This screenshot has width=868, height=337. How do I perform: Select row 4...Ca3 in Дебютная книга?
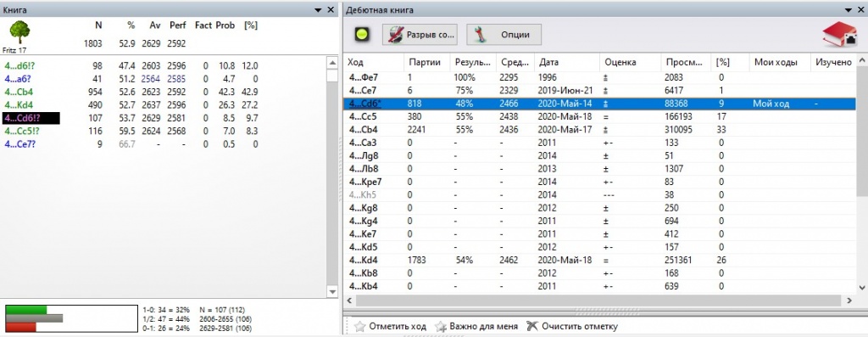[x=599, y=143]
